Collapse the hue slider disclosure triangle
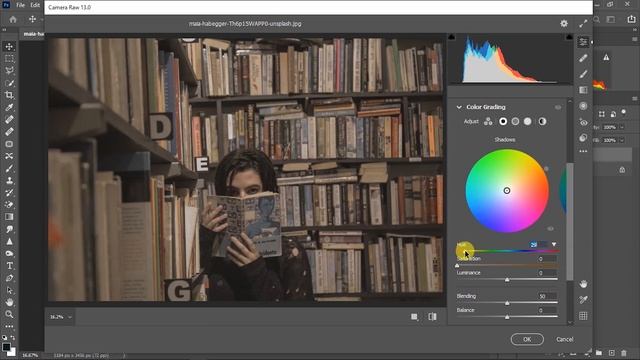640x360 pixels. [x=554, y=244]
